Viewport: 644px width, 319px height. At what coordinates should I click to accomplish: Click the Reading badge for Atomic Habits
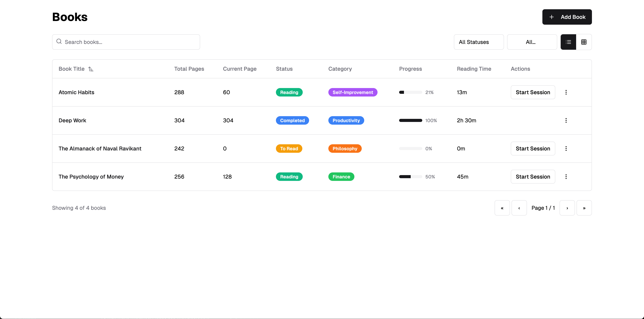(289, 92)
